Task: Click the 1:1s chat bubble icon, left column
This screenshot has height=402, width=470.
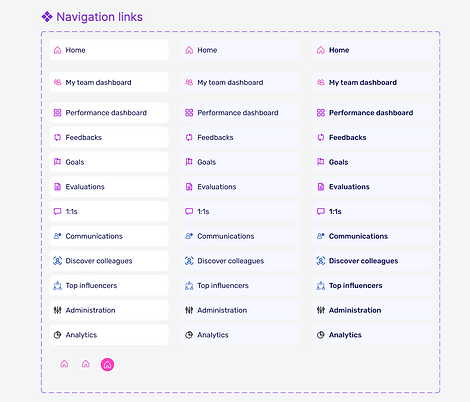Action: tap(57, 211)
